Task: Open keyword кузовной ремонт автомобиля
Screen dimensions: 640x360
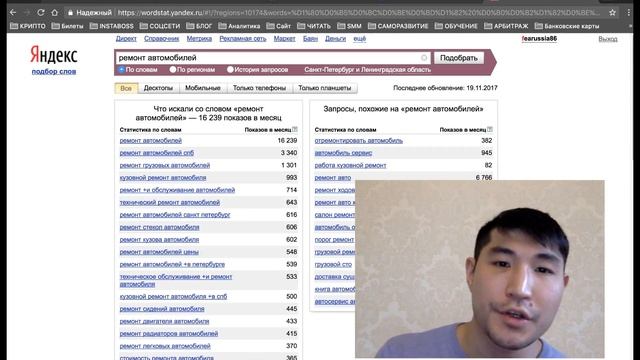Action: [163, 178]
